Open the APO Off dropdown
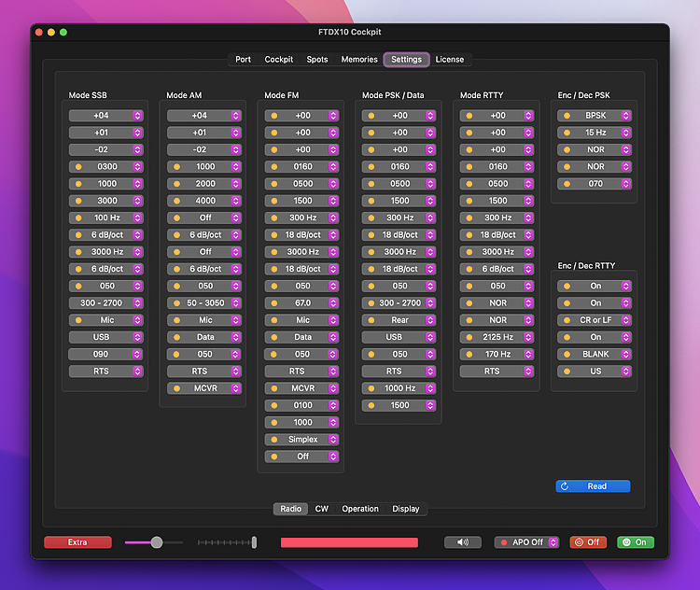The image size is (700, 590). point(526,542)
